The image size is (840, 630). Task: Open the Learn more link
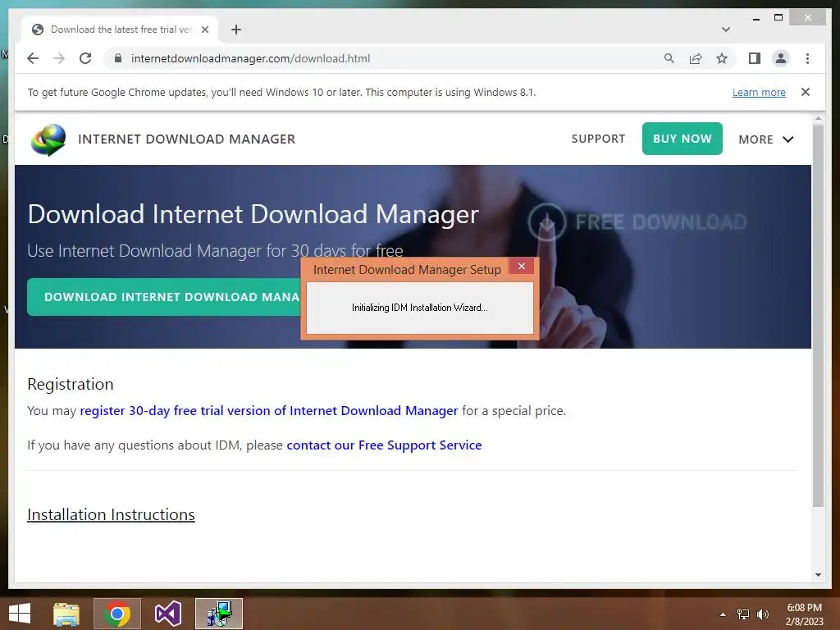[759, 92]
